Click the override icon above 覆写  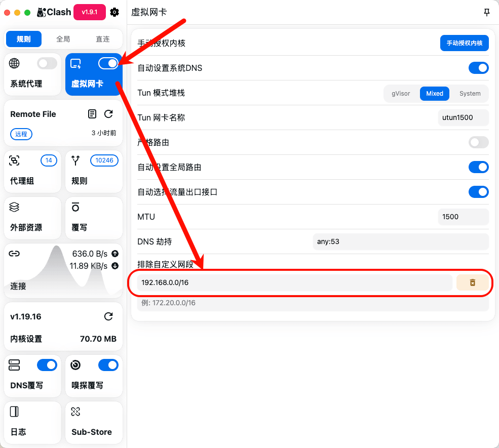75,207
